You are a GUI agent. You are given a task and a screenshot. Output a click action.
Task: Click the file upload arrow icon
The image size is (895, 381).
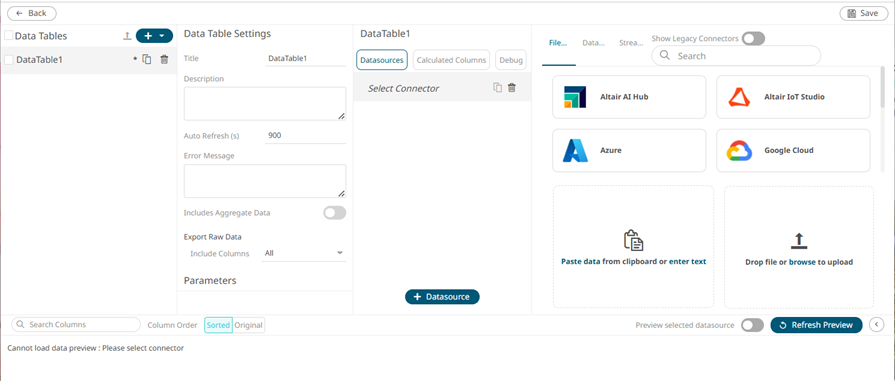(799, 241)
